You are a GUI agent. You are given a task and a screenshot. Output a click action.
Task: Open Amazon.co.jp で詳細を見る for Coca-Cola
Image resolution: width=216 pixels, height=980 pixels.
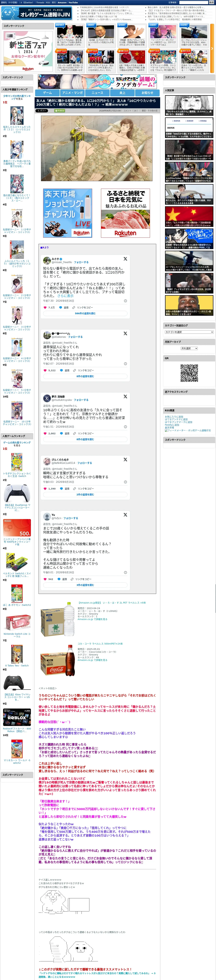coord(92,660)
